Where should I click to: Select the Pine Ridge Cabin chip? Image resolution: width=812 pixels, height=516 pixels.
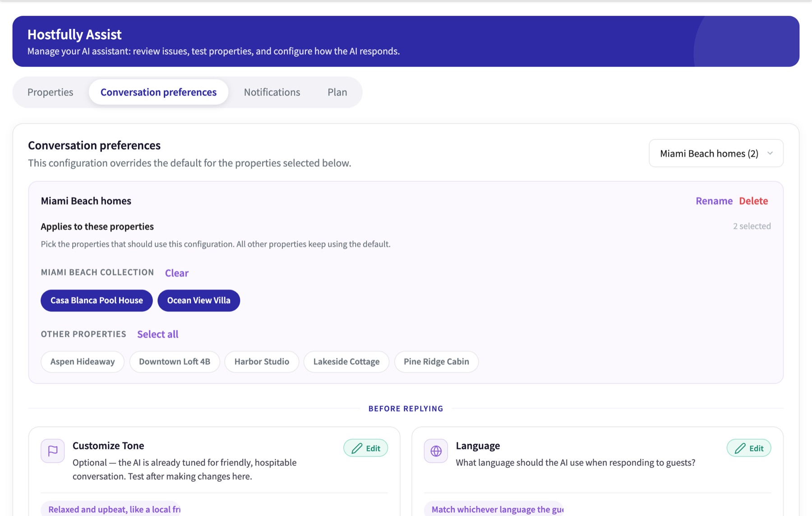coord(436,362)
